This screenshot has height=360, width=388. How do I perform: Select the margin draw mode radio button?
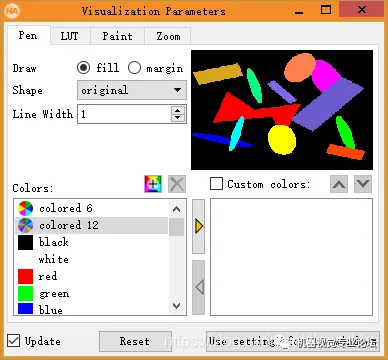coord(134,68)
